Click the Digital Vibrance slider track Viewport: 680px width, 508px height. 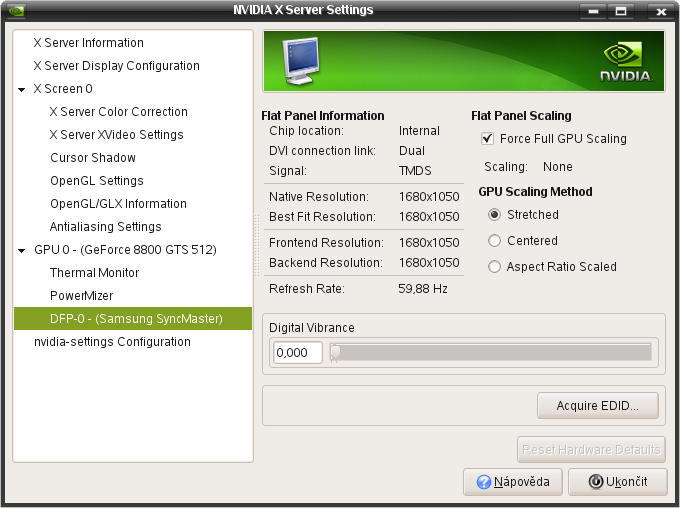pyautogui.click(x=490, y=352)
